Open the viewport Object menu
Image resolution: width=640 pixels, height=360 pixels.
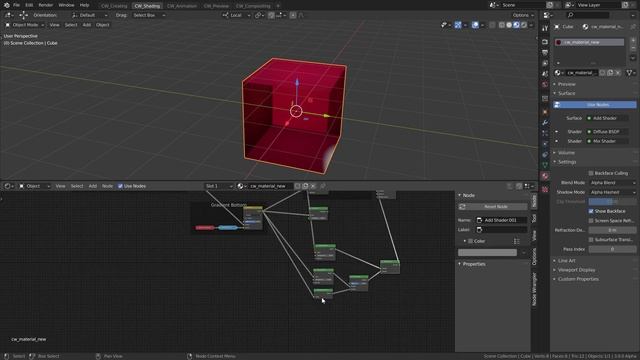[x=102, y=25]
